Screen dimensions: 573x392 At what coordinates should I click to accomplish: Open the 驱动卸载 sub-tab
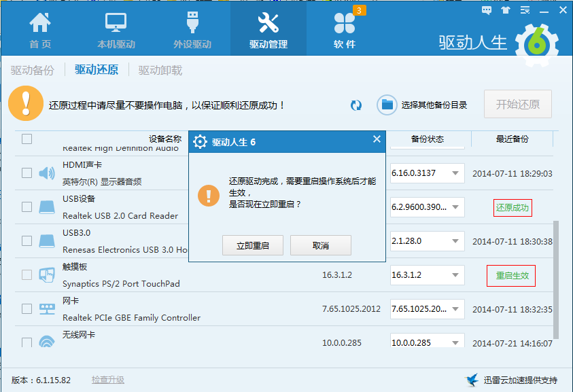point(160,70)
